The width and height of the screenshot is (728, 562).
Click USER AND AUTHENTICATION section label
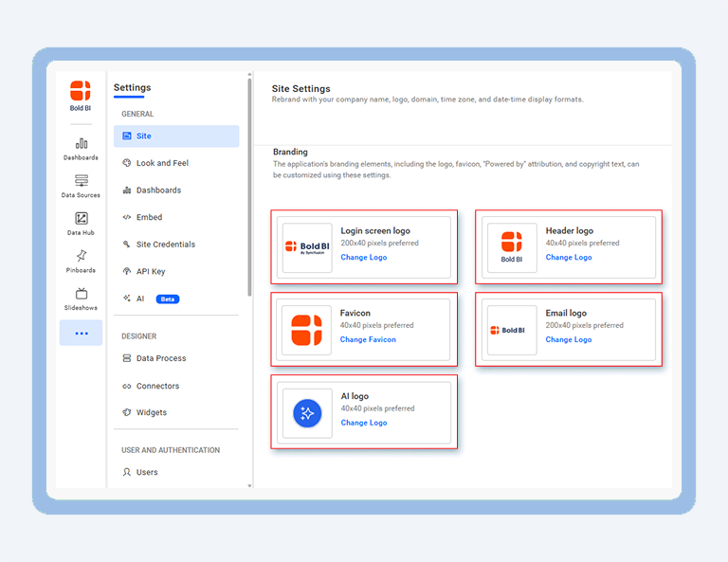tap(171, 450)
